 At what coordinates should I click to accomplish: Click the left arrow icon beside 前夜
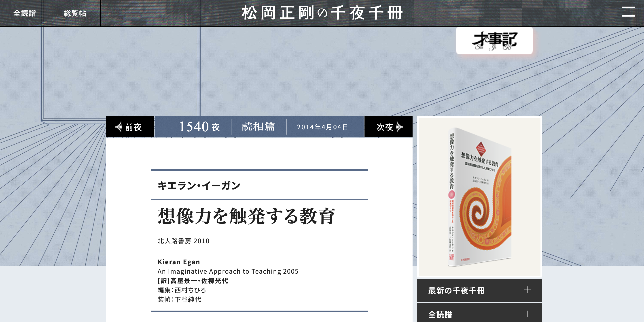point(119,127)
